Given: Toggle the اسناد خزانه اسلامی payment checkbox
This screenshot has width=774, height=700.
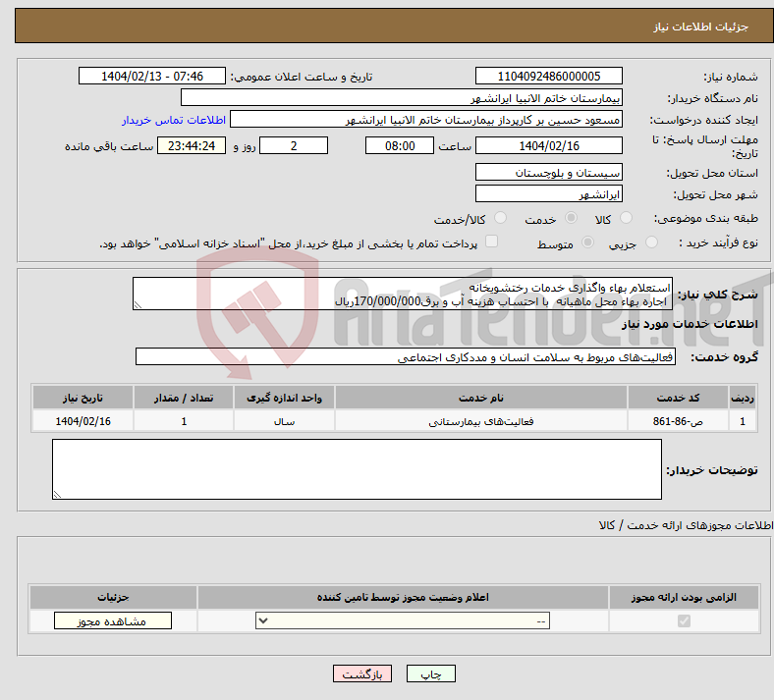Looking at the screenshot, I should tap(492, 241).
